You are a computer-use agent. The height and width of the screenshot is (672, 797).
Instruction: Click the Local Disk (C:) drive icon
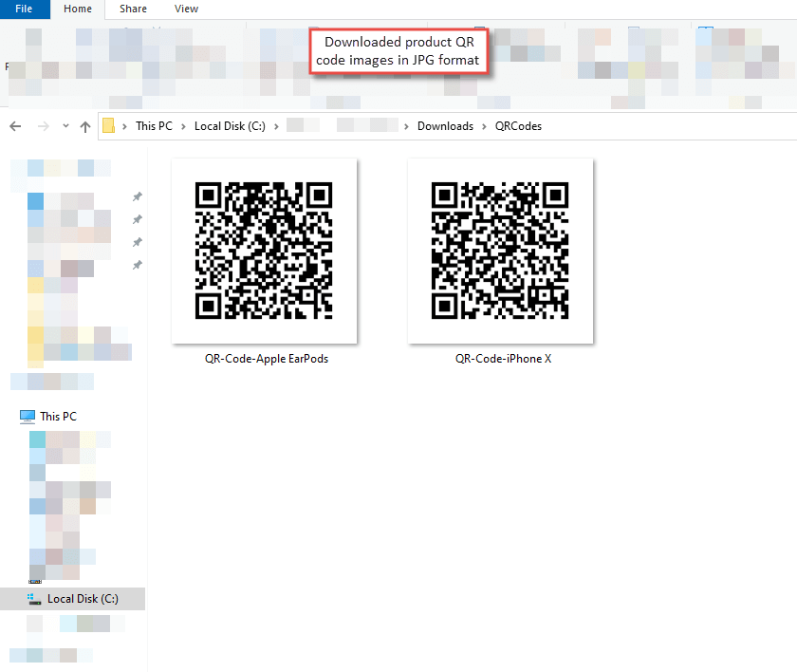coord(36,599)
